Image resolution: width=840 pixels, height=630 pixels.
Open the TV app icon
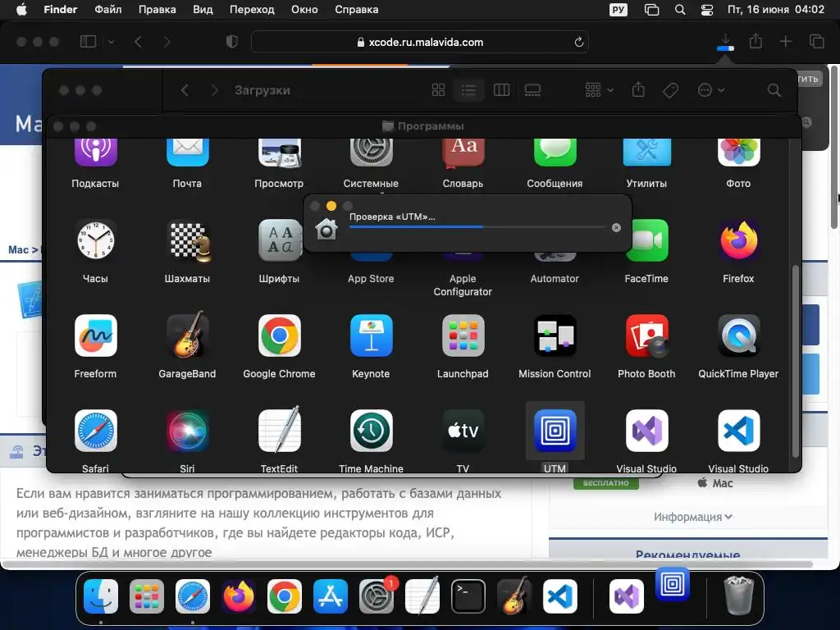tap(463, 431)
